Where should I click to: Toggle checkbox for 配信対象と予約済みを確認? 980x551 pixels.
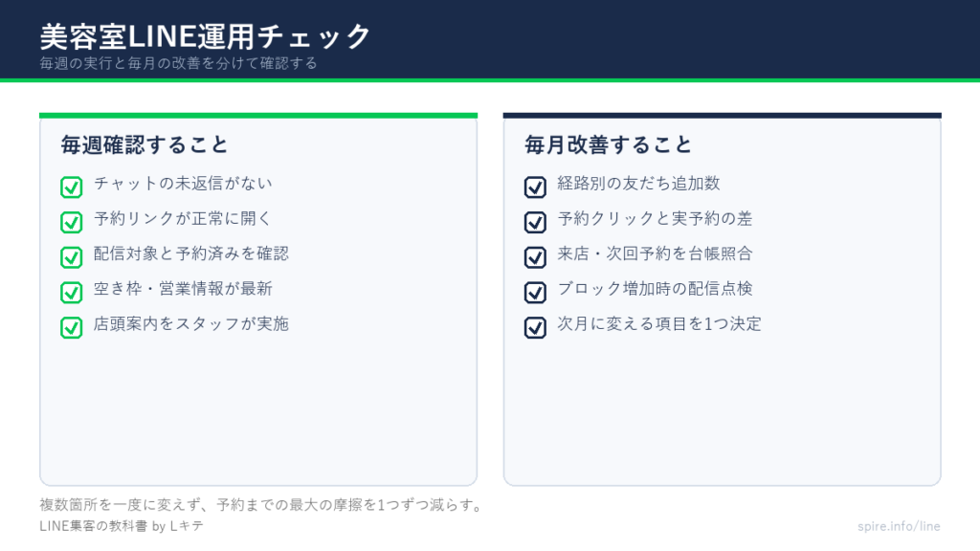tap(71, 256)
